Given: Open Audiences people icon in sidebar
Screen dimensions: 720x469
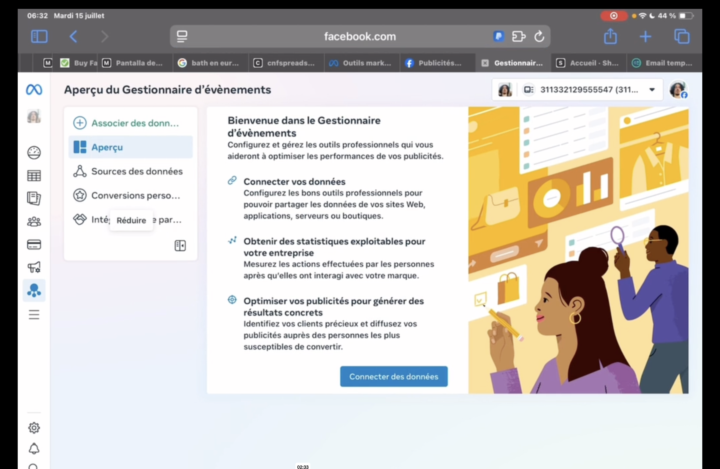Looking at the screenshot, I should (x=34, y=221).
